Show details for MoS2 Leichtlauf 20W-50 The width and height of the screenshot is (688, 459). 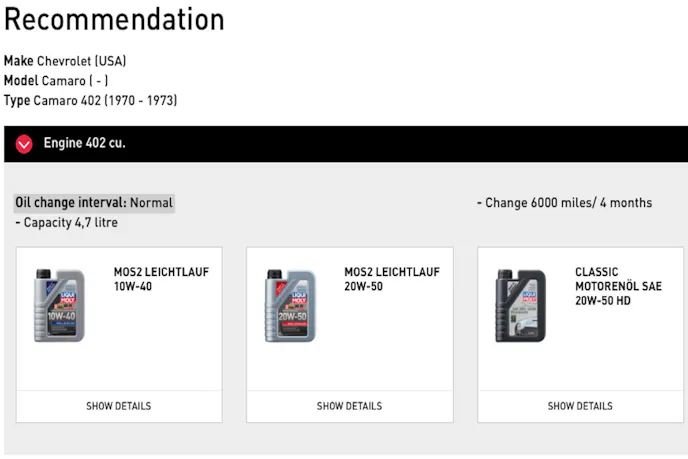pos(349,406)
